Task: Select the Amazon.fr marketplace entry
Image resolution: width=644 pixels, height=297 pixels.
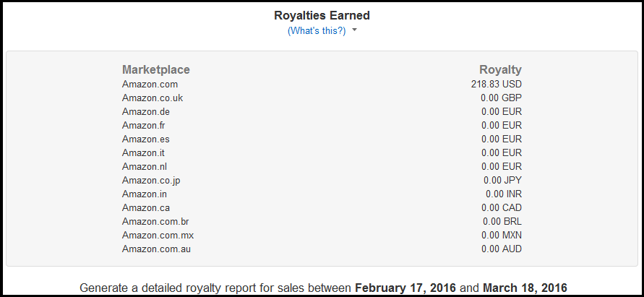Action: [x=143, y=125]
